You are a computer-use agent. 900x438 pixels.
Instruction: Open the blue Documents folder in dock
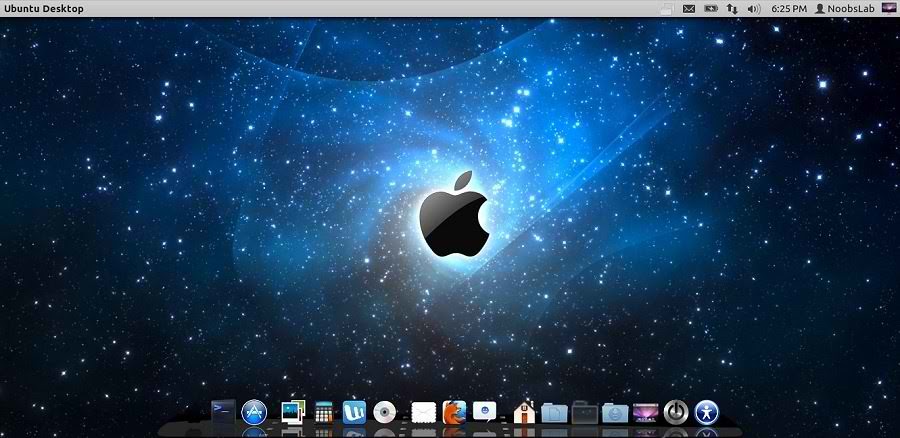[x=554, y=413]
